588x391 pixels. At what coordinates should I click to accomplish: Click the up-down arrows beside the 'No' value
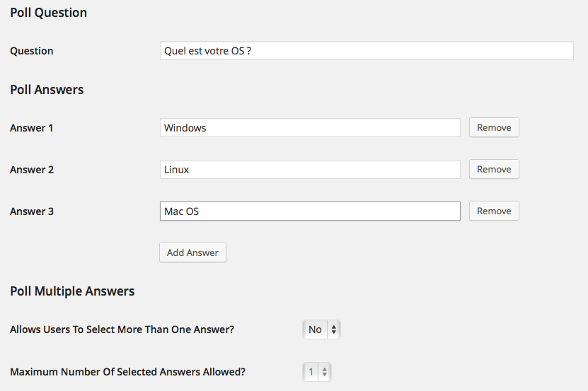tap(334, 329)
